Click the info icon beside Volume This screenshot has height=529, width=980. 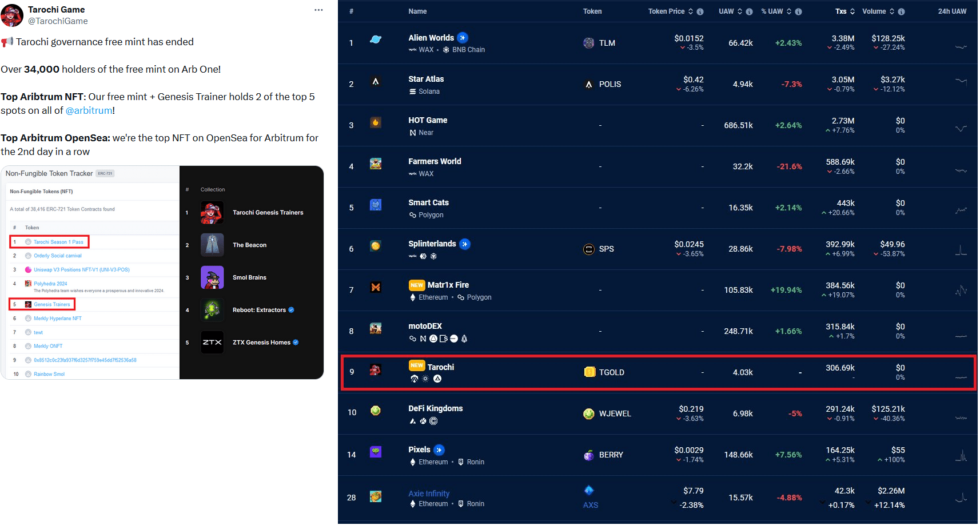(x=901, y=11)
